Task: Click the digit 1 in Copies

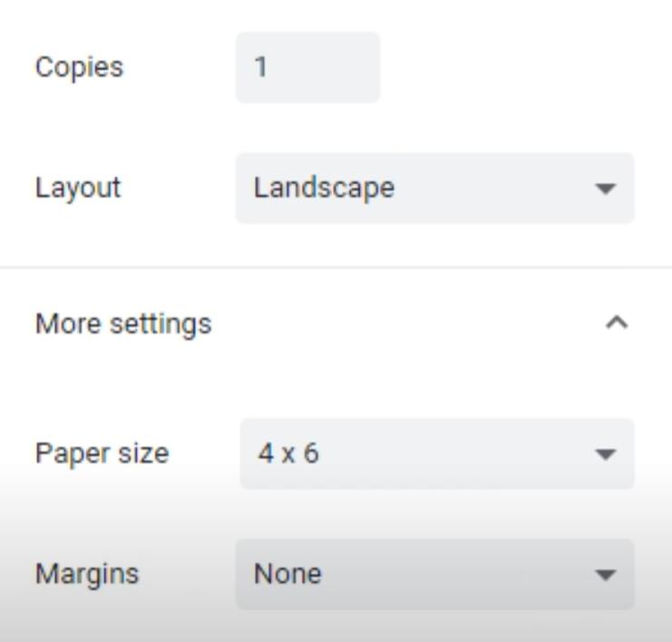Action: 260,68
